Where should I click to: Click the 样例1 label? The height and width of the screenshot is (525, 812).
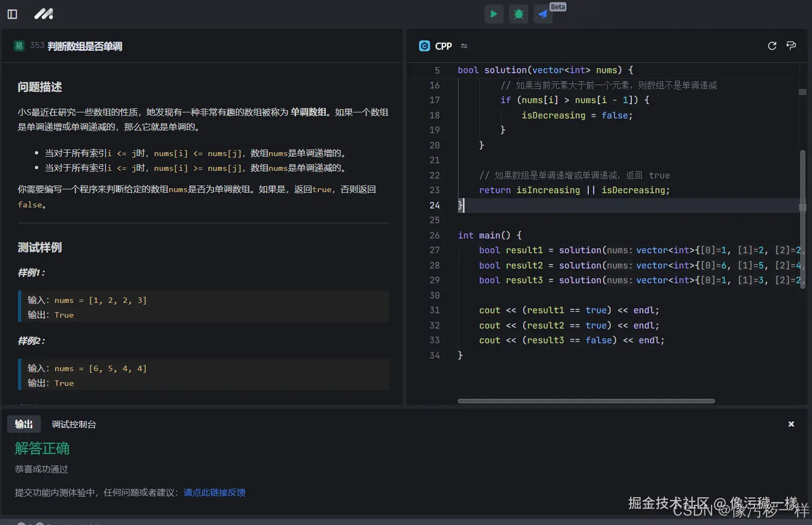tap(32, 272)
